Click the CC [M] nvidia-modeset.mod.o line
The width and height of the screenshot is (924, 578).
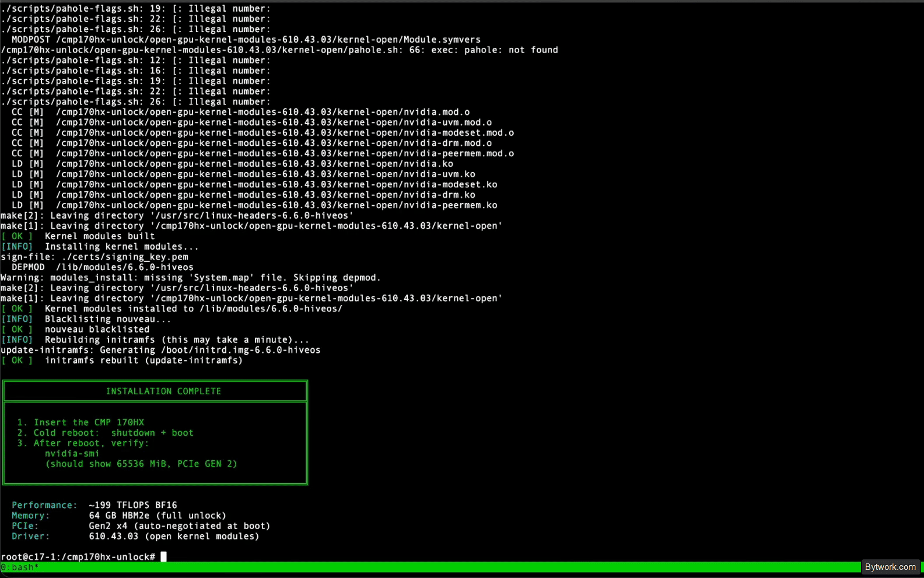point(262,133)
